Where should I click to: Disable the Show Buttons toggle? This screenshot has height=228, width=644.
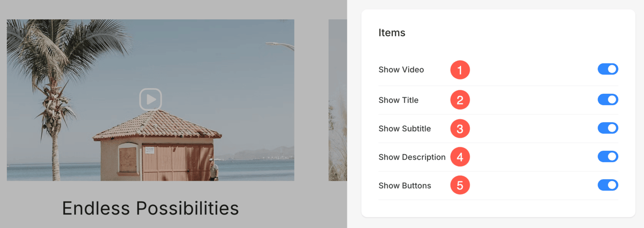(x=608, y=185)
